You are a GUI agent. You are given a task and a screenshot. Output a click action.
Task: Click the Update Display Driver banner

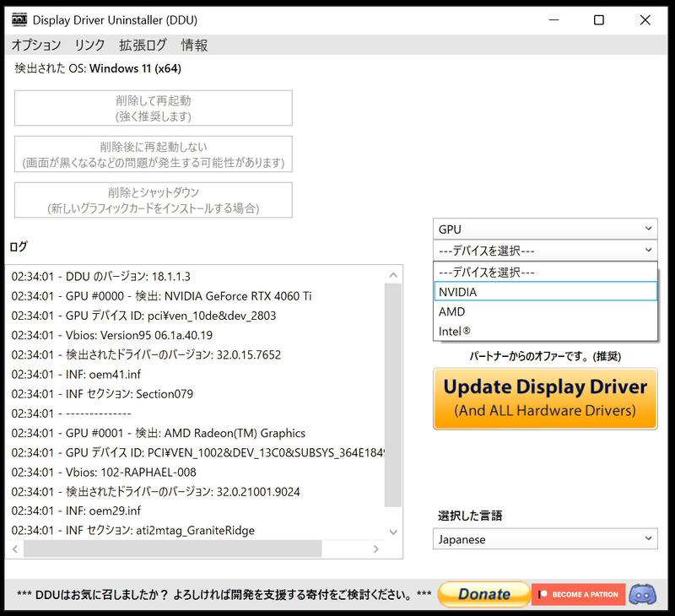point(544,395)
